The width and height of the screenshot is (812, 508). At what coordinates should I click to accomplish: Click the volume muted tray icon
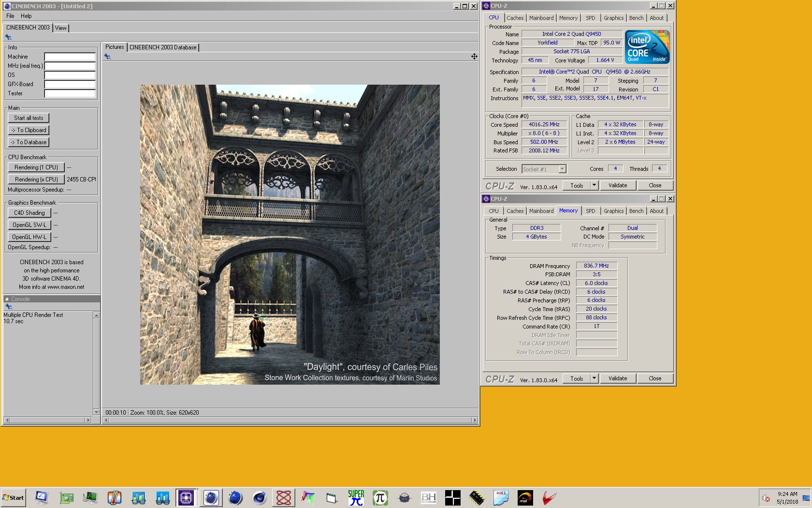(x=766, y=498)
